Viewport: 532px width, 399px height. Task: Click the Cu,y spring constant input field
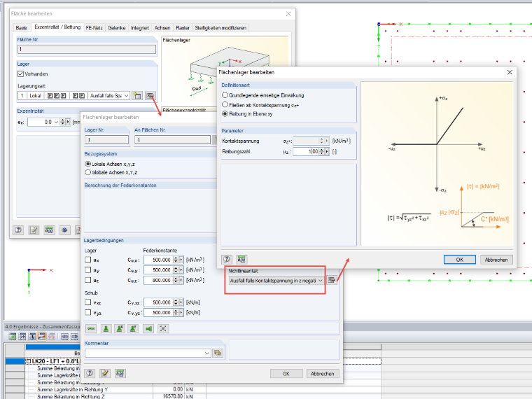tap(158, 270)
